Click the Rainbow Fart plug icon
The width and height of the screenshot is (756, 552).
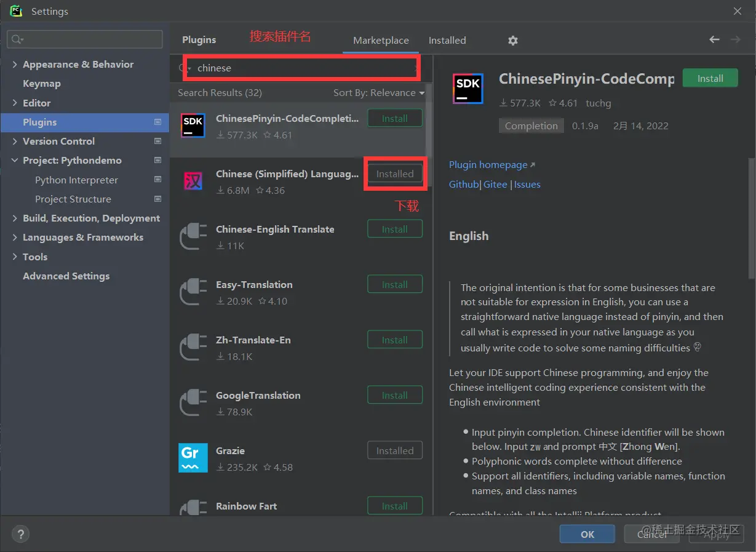point(193,508)
